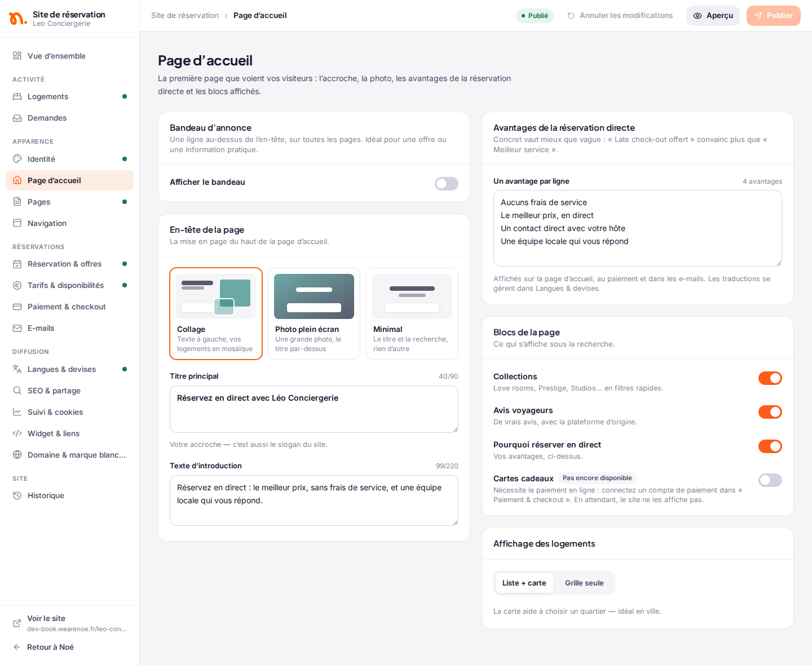Choose the Photo plein écran layout
This screenshot has width=812, height=665.
pos(314,313)
